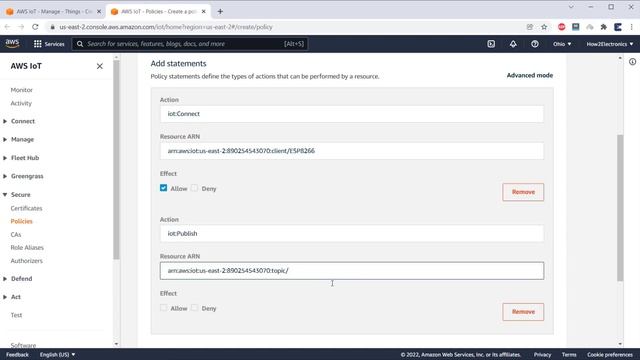Open the tab search chevron
The height and width of the screenshot is (360, 640).
point(571,7)
